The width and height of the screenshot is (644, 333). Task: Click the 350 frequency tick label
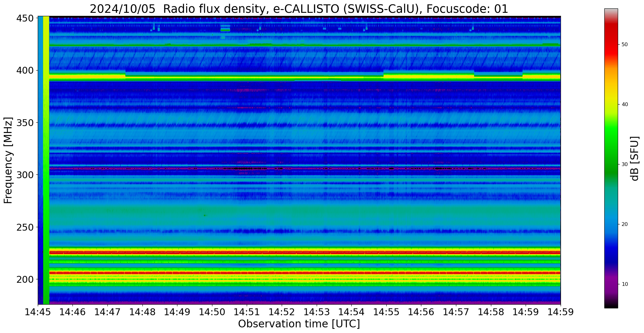25,123
